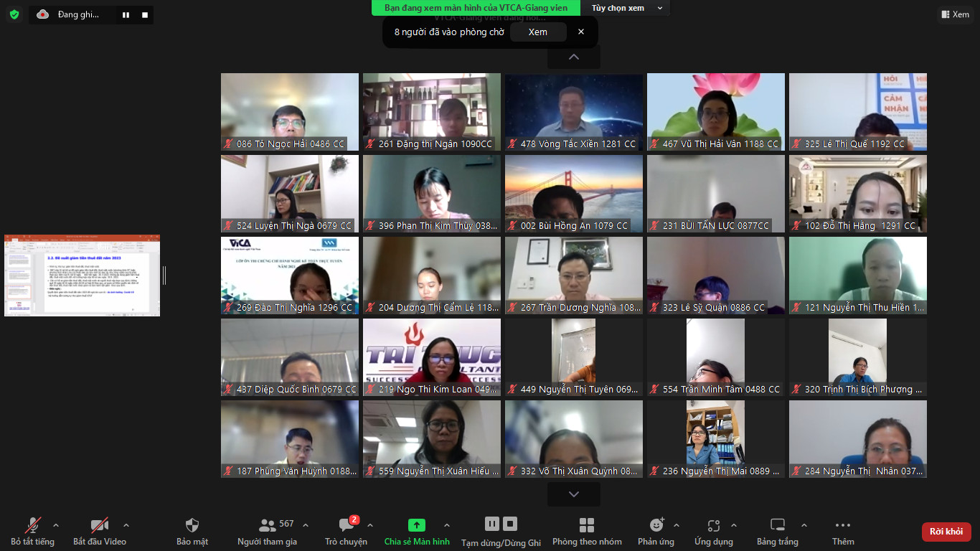Click muted mic icon on 320 Trịnh Thị Bích Phương

pos(797,390)
